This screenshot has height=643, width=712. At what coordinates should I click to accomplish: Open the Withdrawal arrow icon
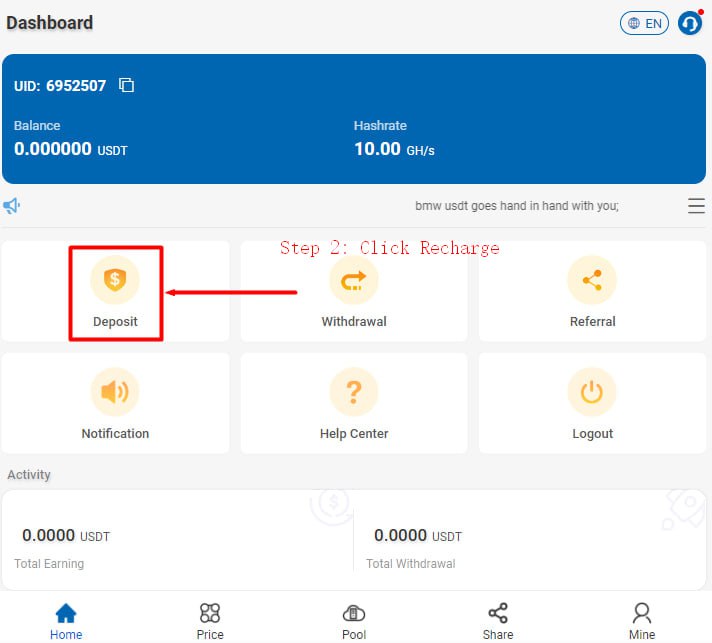(353, 280)
